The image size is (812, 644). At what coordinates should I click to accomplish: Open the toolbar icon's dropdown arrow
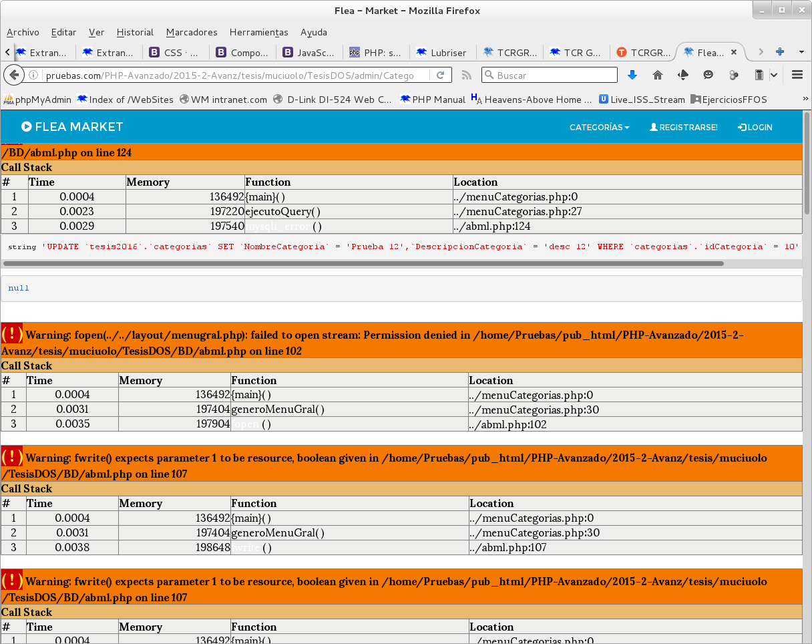coord(774,75)
